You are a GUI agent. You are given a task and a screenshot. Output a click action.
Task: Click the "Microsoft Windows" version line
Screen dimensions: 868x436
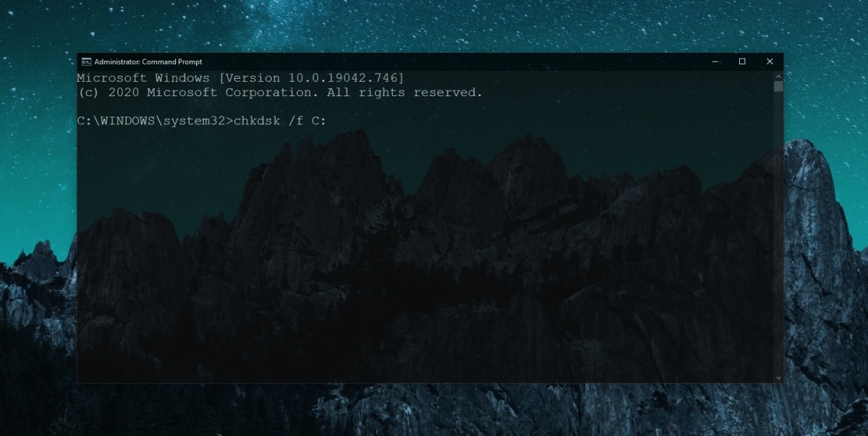(x=241, y=77)
